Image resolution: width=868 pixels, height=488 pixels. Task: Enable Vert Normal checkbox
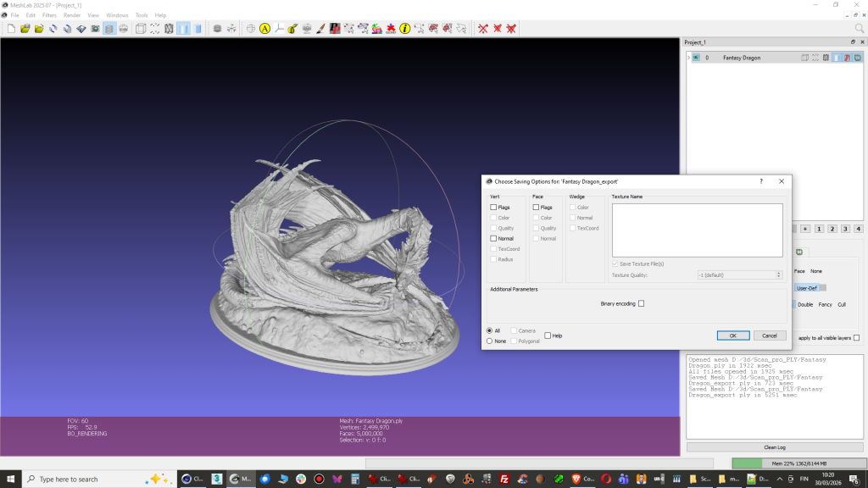pyautogui.click(x=493, y=239)
